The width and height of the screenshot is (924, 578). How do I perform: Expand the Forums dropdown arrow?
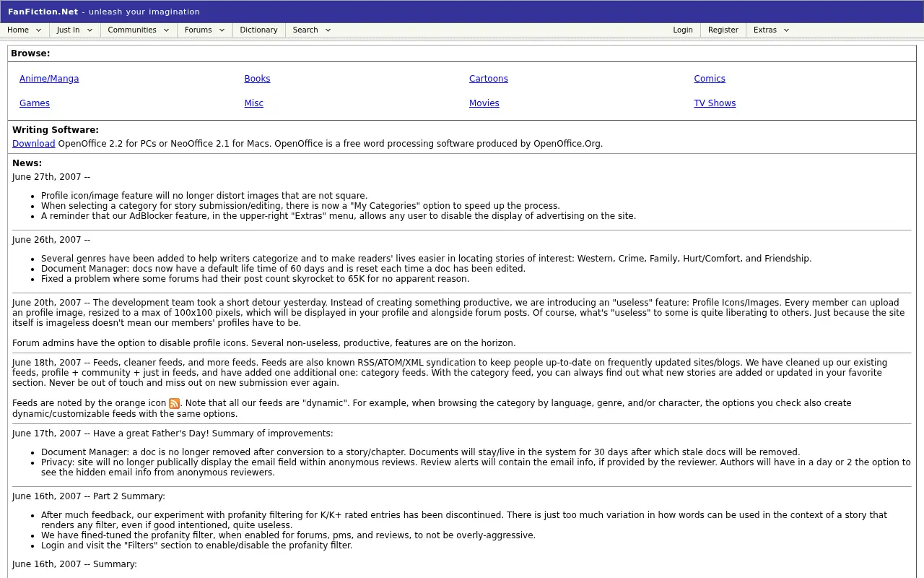click(x=222, y=30)
